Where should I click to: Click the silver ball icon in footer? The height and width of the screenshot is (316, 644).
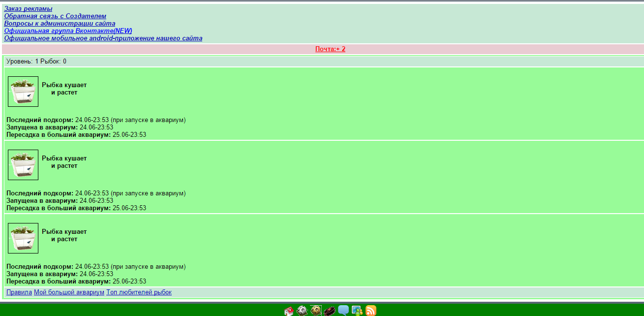[x=302, y=311]
